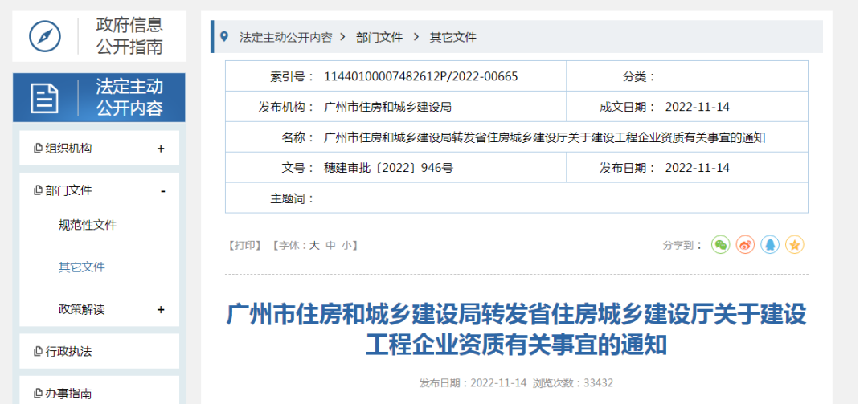Share the article to QQ
Screen dimensions: 868x404
tap(770, 245)
